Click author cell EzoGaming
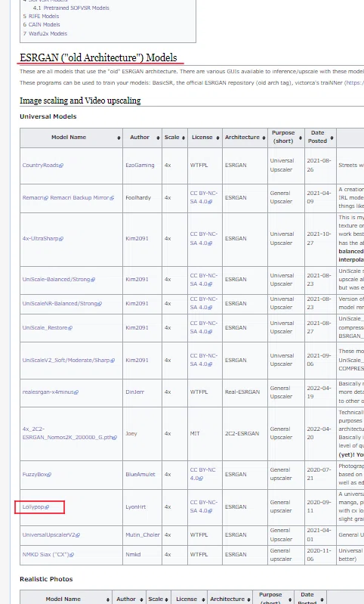This screenshot has height=604, width=364. 140,166
